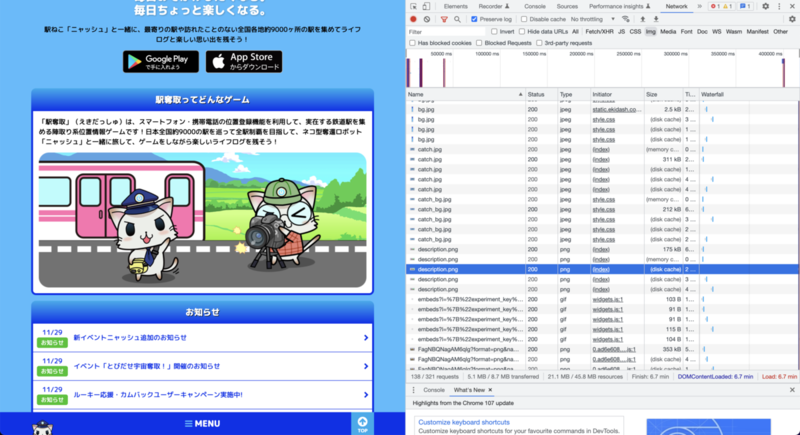
Task: Open the No throttling dropdown
Action: tap(592, 19)
